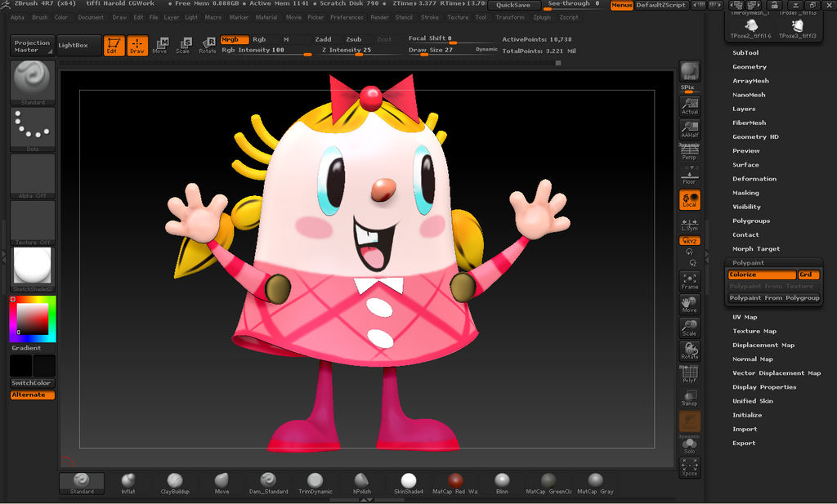Open the LightBox button
Image resolution: width=837 pixels, height=504 pixels.
point(79,45)
